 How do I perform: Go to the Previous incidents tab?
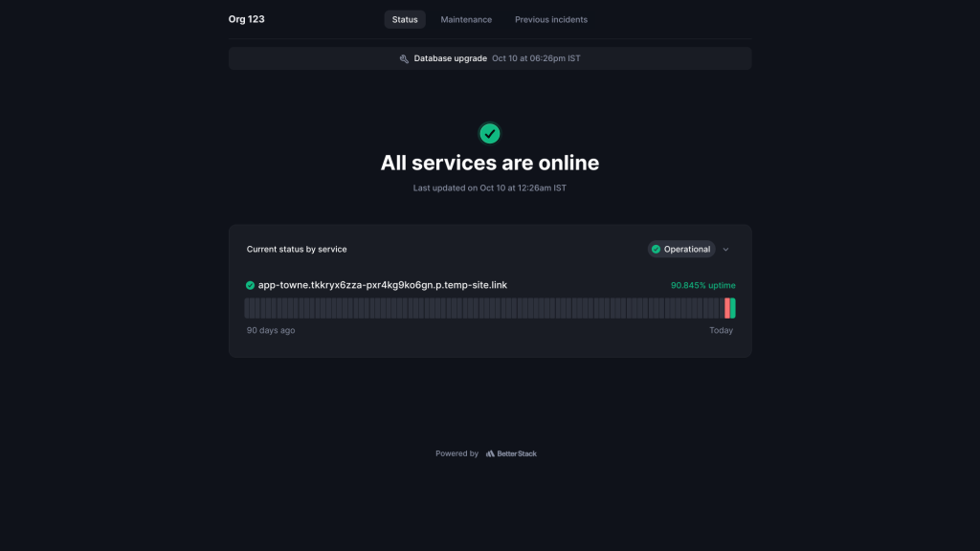click(551, 19)
